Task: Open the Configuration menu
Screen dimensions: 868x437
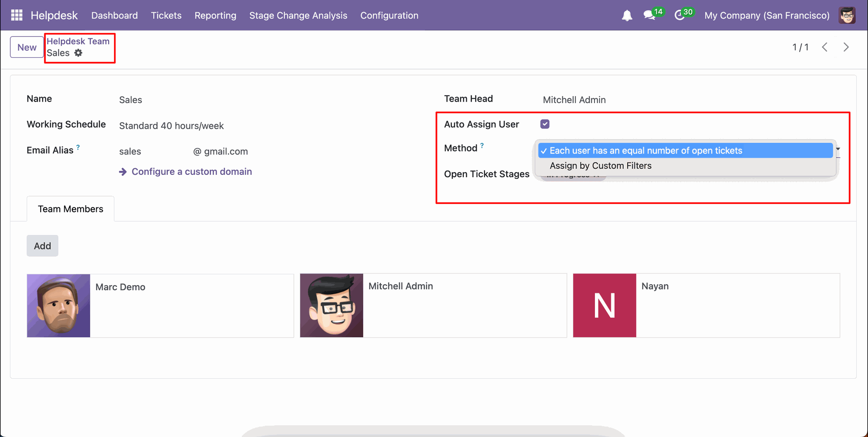Action: tap(389, 15)
